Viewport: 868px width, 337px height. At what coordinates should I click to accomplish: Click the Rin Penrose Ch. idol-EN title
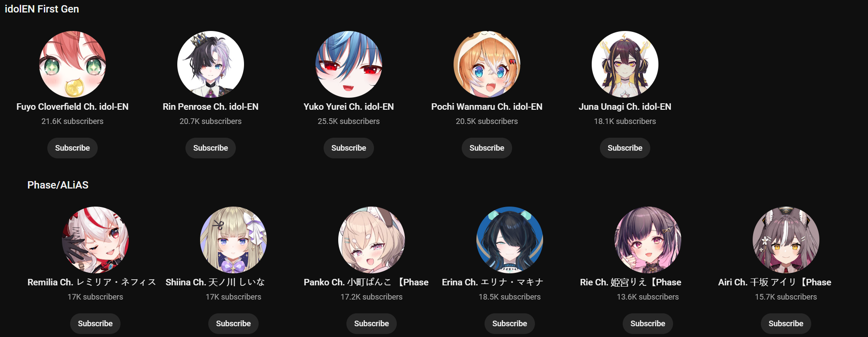click(210, 107)
